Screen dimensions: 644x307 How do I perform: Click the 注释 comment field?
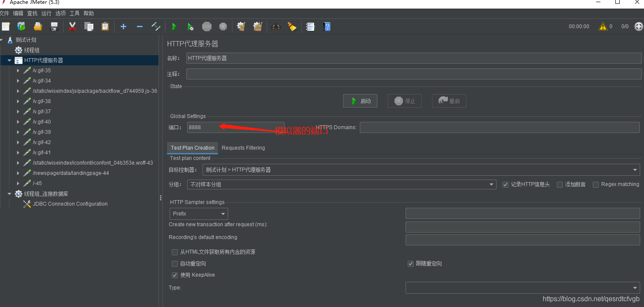pos(414,74)
